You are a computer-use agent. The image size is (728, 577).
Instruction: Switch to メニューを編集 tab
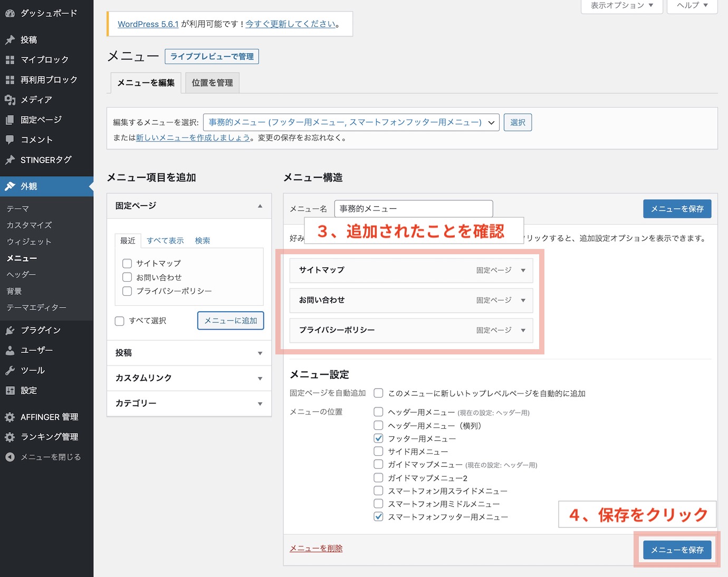click(146, 83)
